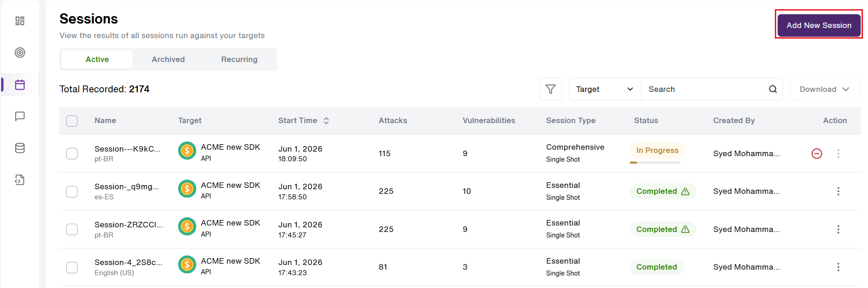The width and height of the screenshot is (868, 288).
Task: Open the code file icon in sidebar
Action: pyautogui.click(x=20, y=180)
